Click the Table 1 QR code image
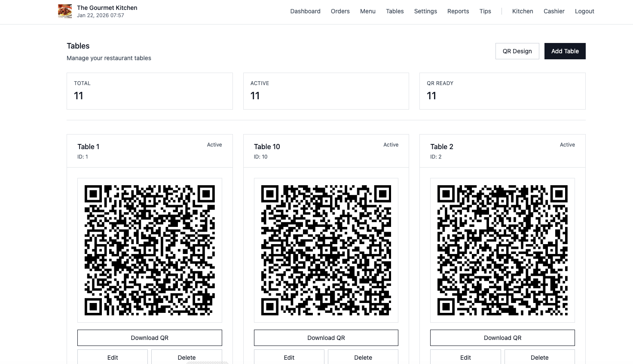The width and height of the screenshot is (633, 364). tap(150, 250)
